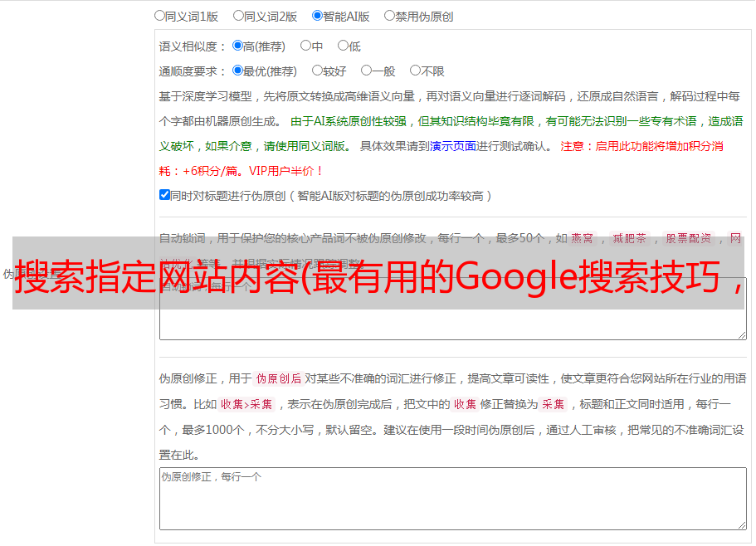This screenshot has height=546, width=756.
Task: Set 语义相似度 to 低
Action: coord(343,46)
